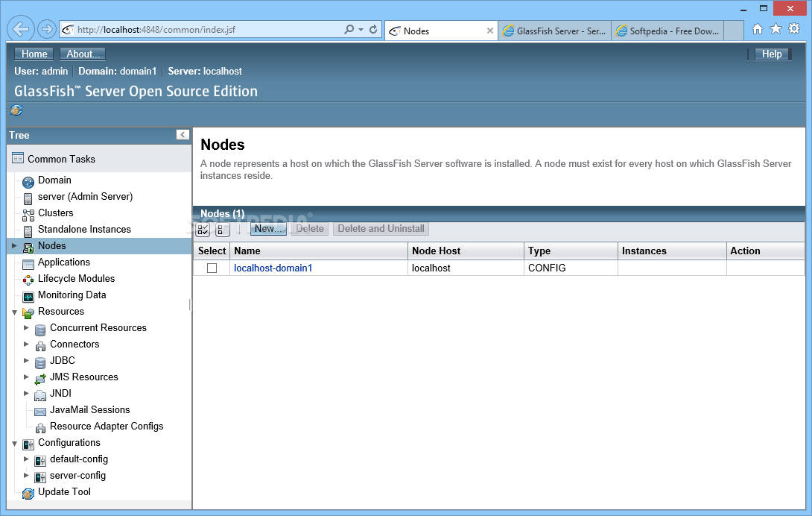Click New... to create a node
The width and height of the screenshot is (812, 516).
268,229
